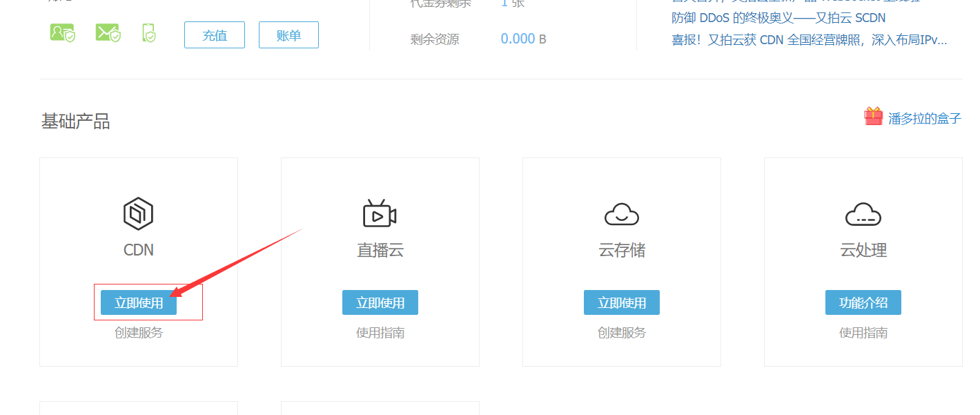Viewport: 980px width, 415px height.
Task: Open the 防御 DDoS SCDN news article
Action: click(x=778, y=18)
